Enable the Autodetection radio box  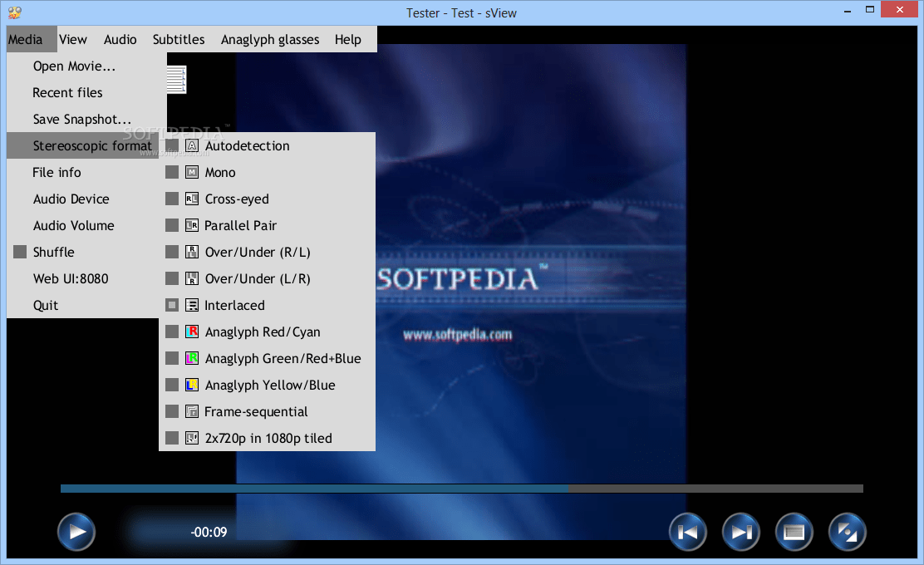[172, 145]
